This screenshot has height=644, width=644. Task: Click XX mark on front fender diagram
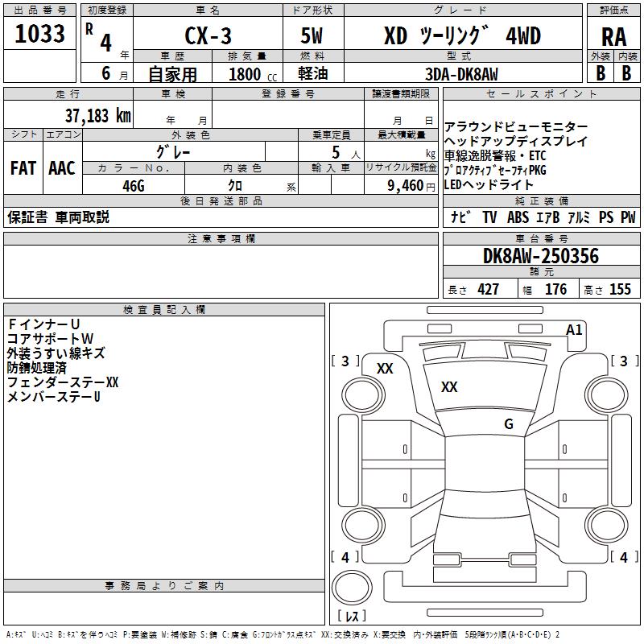click(x=385, y=369)
